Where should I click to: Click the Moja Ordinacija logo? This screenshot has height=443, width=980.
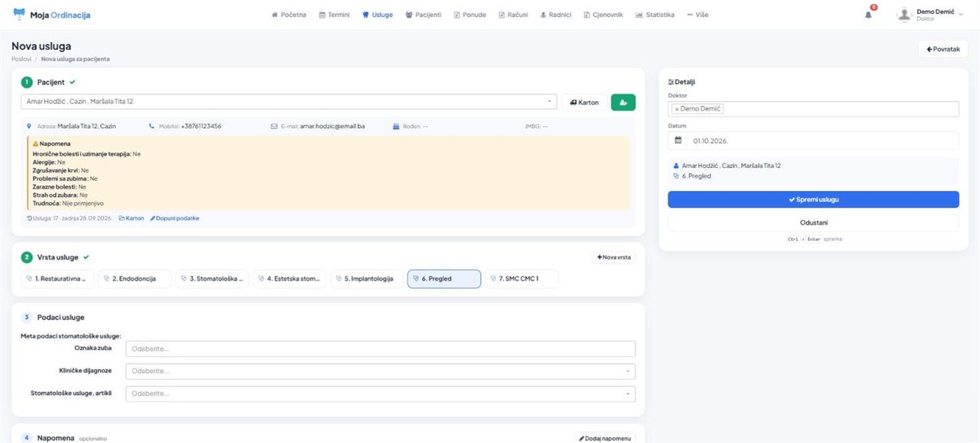[52, 15]
